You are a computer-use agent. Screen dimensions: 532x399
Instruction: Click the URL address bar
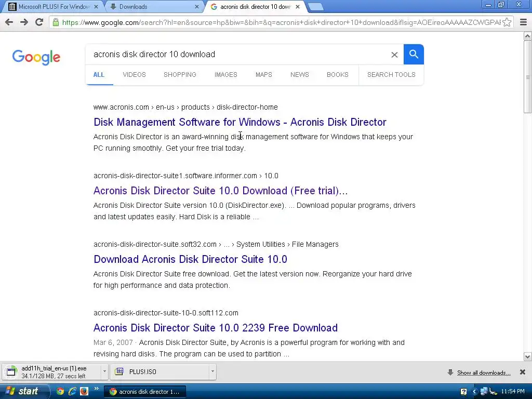click(281, 22)
